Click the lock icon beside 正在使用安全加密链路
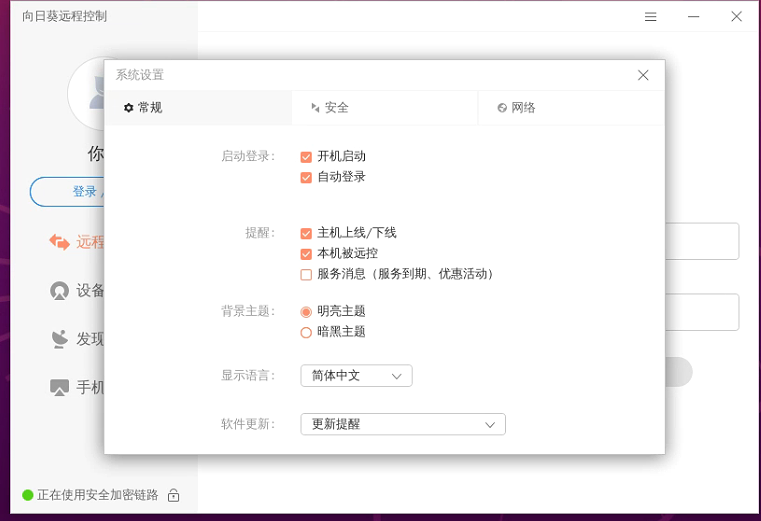 click(173, 495)
